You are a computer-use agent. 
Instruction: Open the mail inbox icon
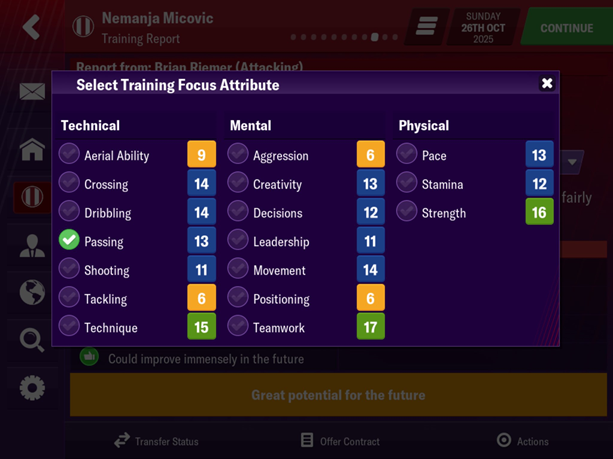tap(32, 92)
